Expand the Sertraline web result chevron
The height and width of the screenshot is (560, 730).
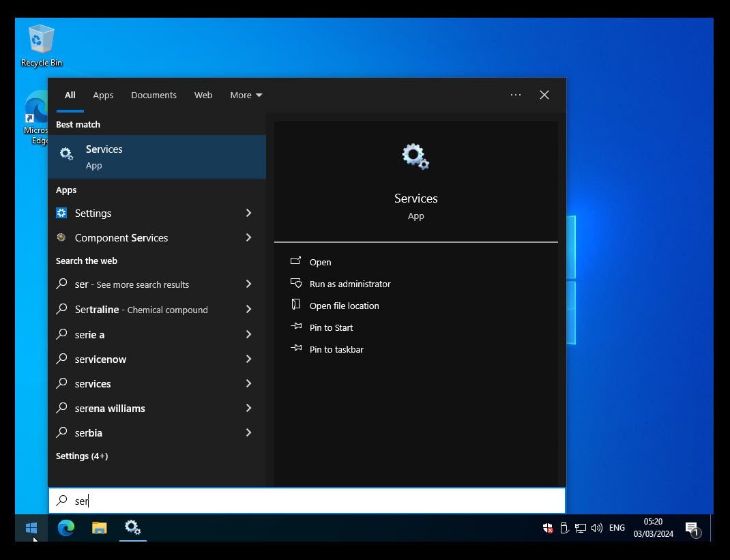coord(248,309)
